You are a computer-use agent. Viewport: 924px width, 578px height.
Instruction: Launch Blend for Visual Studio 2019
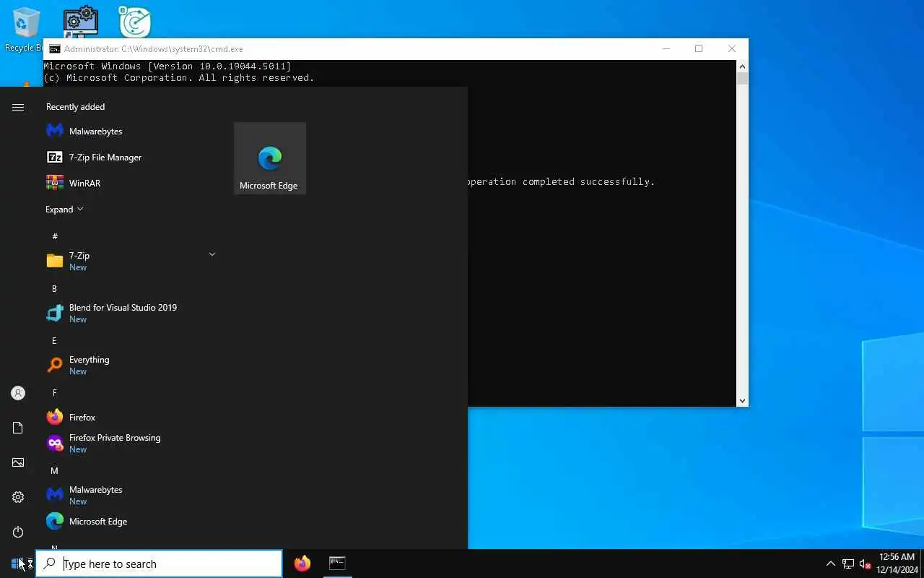[130, 313]
